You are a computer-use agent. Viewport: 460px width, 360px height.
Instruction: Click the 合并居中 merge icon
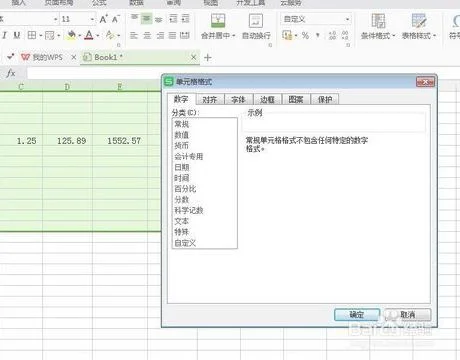[x=218, y=21]
